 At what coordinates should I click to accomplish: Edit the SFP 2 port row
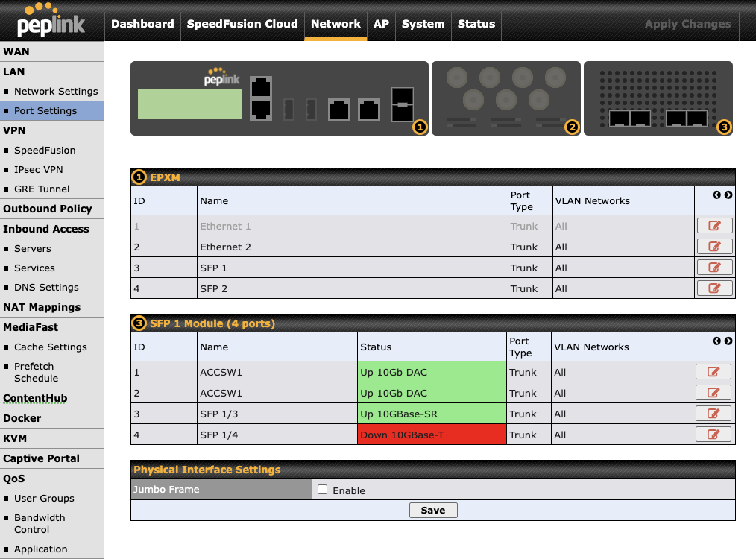pyautogui.click(x=714, y=288)
